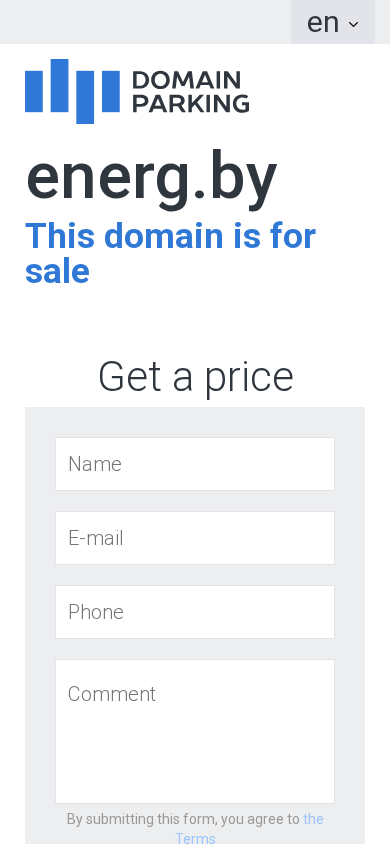390x844 pixels.
Task: Click inside the Comment text area
Action: click(x=195, y=732)
